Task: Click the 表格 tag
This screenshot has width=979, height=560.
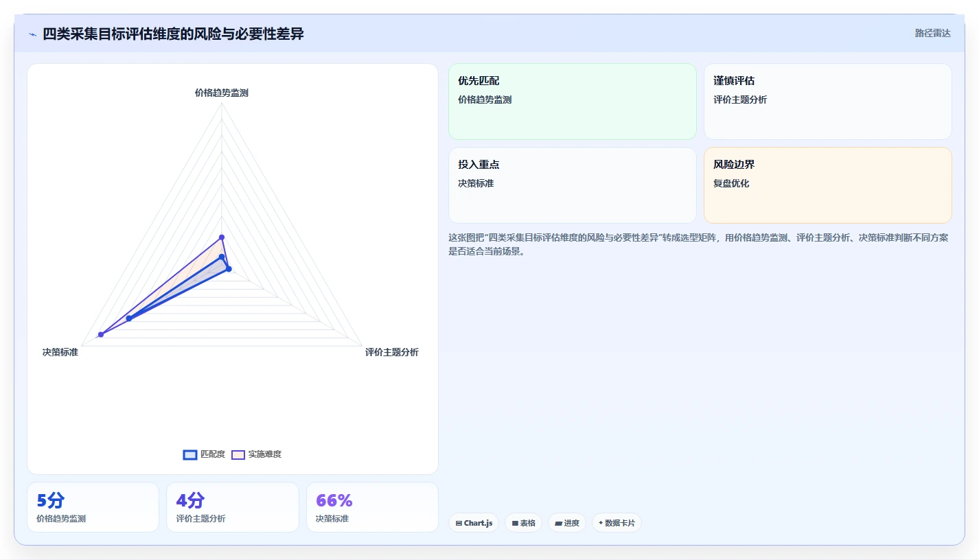Action: coord(523,523)
